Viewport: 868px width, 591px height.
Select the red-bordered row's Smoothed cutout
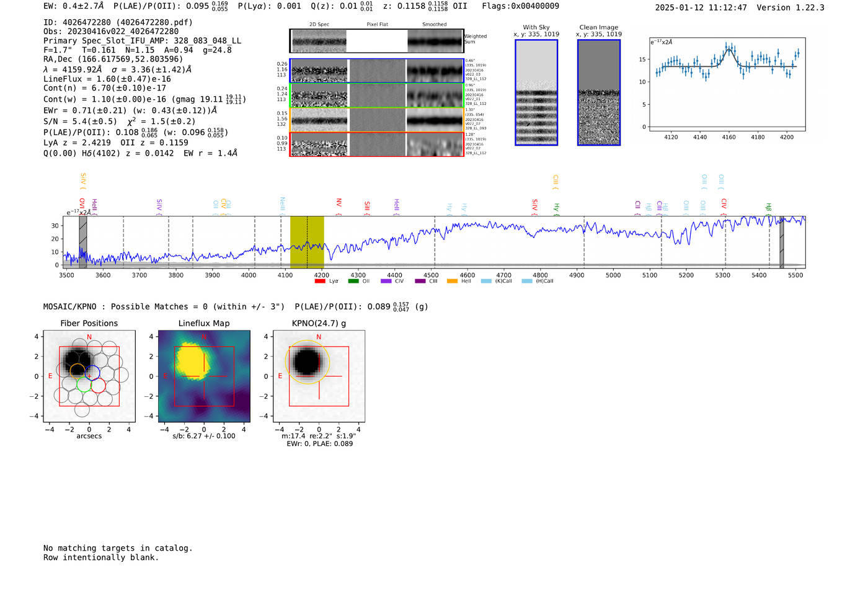point(435,144)
